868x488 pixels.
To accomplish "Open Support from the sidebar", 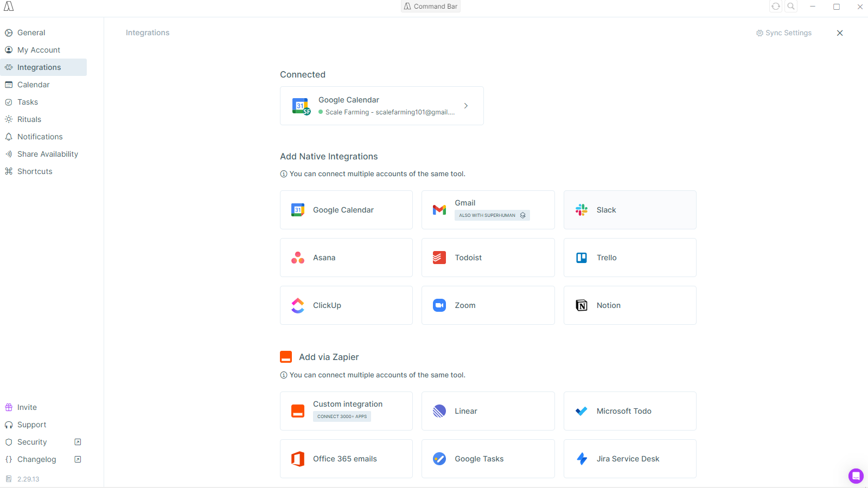I will click(x=43, y=425).
